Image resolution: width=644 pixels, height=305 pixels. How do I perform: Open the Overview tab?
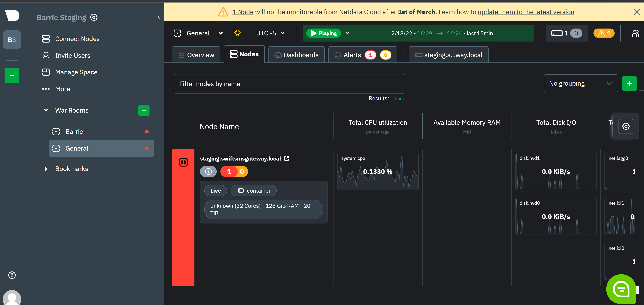pos(196,55)
